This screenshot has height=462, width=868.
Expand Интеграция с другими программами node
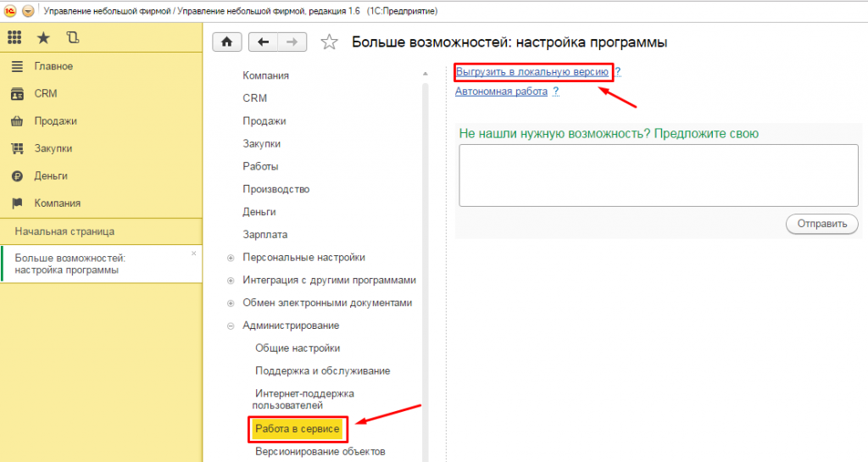coord(231,281)
